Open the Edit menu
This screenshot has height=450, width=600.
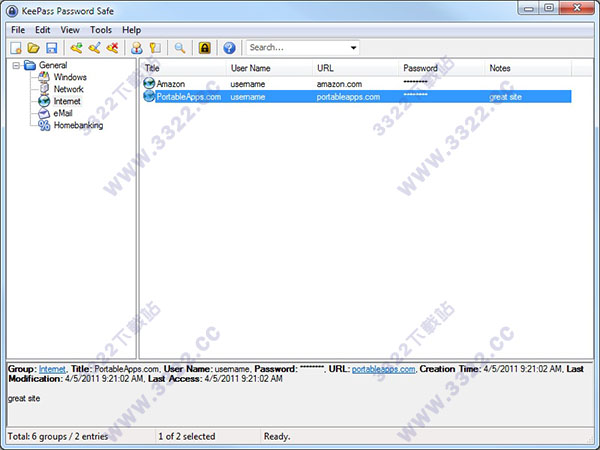pos(42,30)
